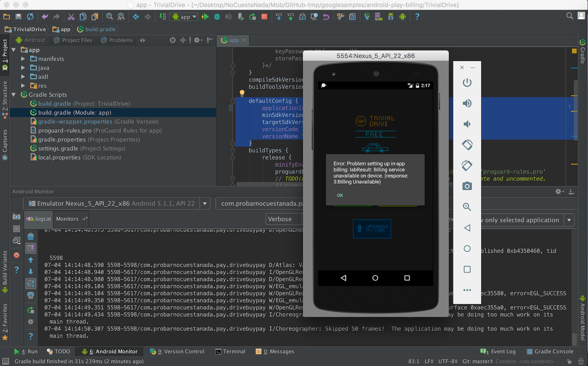Collapse the app module tree node

pyautogui.click(x=14, y=50)
